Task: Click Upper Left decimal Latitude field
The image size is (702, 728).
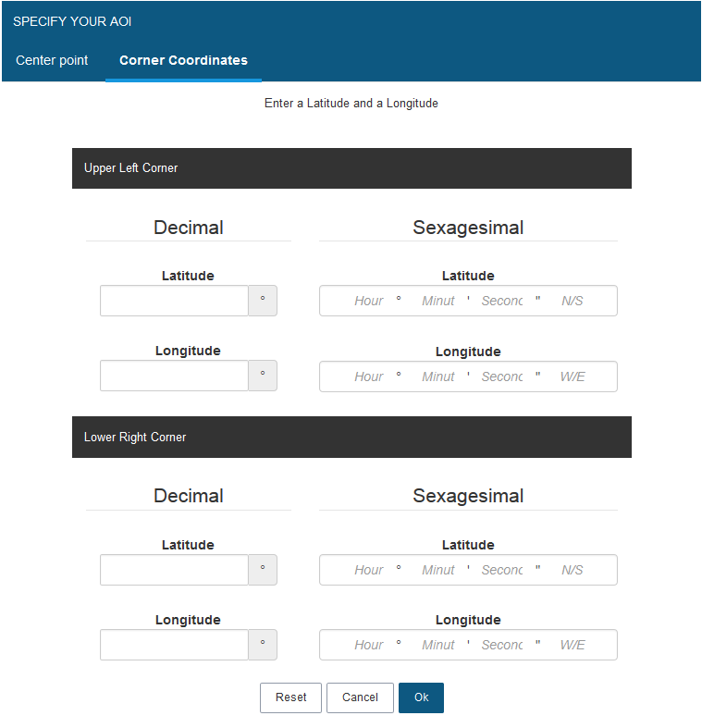Action: pos(174,301)
